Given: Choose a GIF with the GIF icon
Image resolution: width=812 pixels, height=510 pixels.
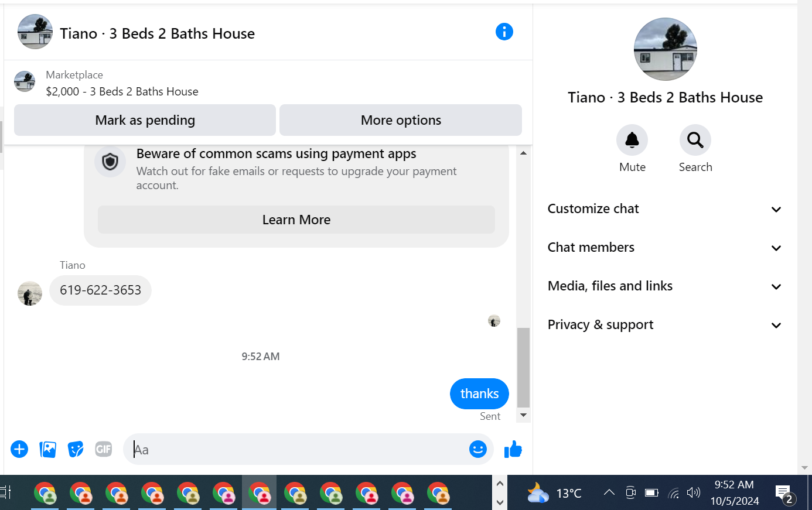Looking at the screenshot, I should pyautogui.click(x=104, y=449).
